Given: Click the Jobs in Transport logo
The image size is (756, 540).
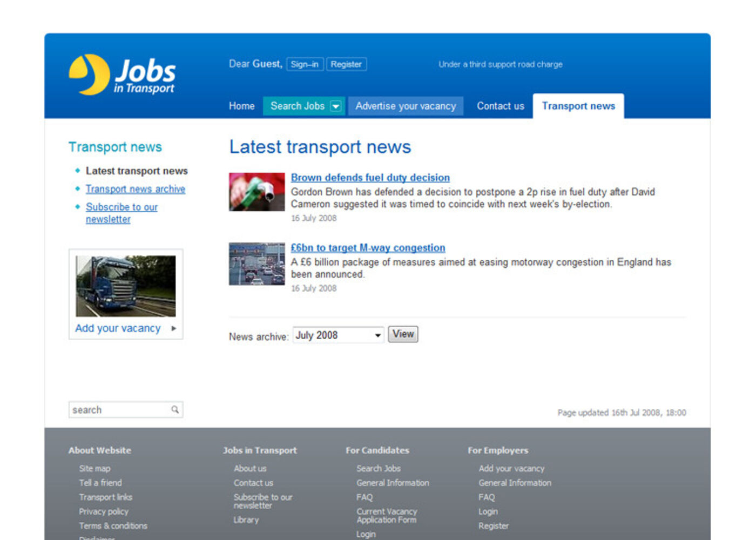Looking at the screenshot, I should [x=122, y=75].
